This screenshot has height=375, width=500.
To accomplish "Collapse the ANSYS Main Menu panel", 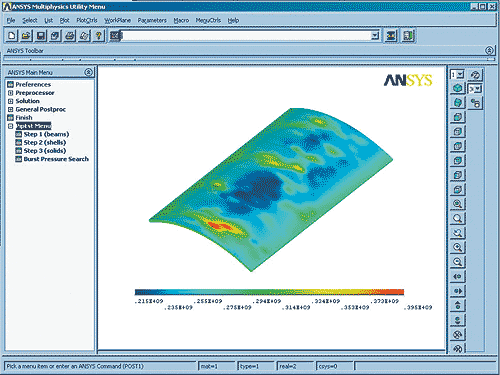I will (x=88, y=72).
